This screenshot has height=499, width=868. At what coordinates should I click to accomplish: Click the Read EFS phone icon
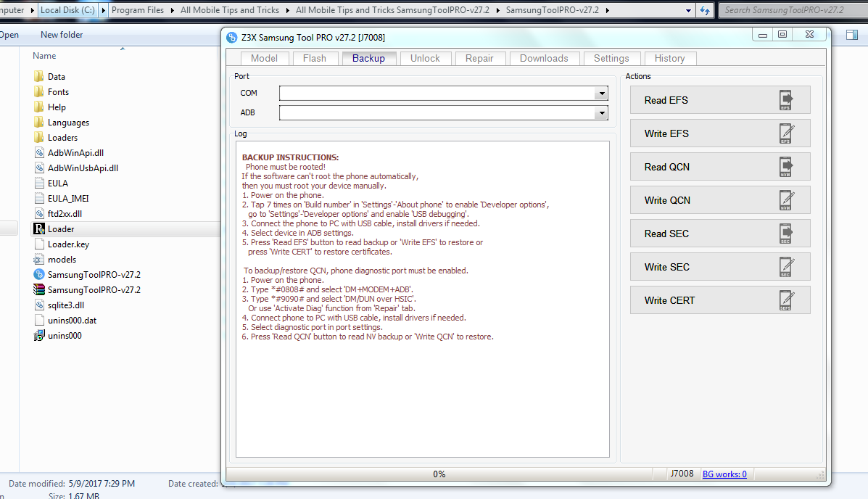point(786,100)
